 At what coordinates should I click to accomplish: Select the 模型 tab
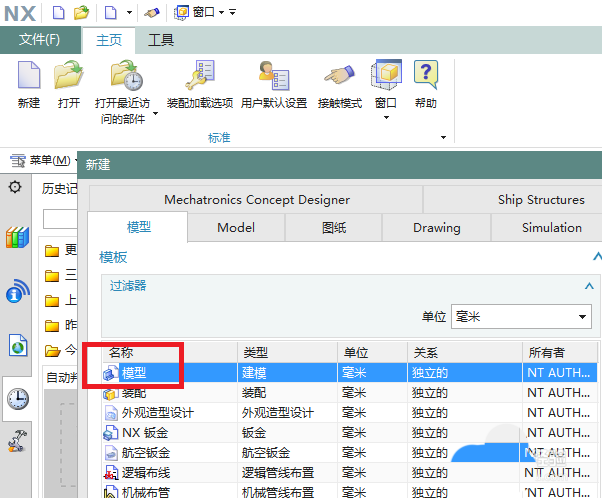(x=138, y=227)
